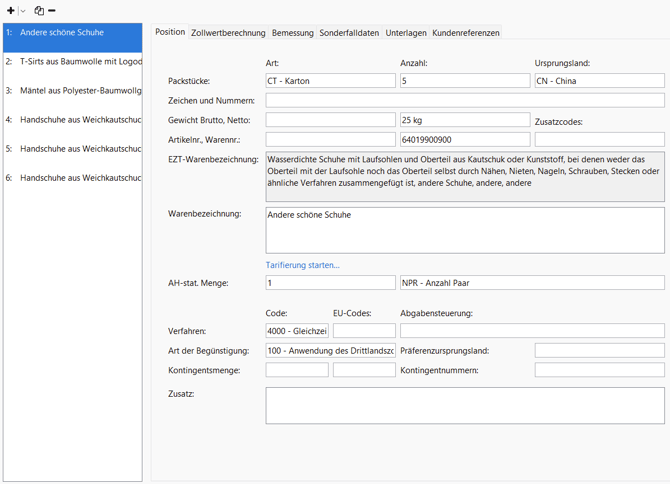Click the Abgabensteuerung field
Screen dimensions: 670x484
[x=532, y=331]
